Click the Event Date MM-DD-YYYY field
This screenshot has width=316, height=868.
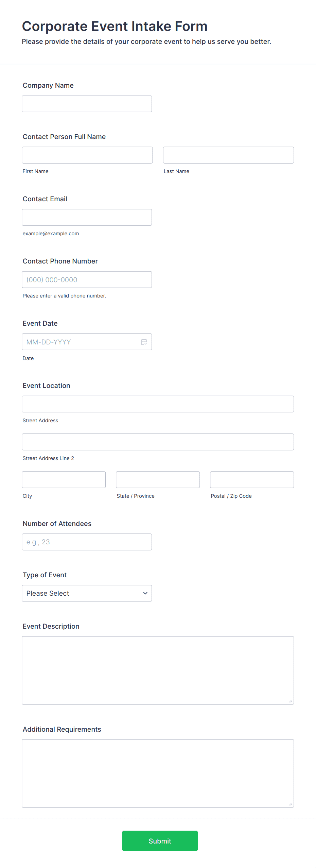(80, 342)
